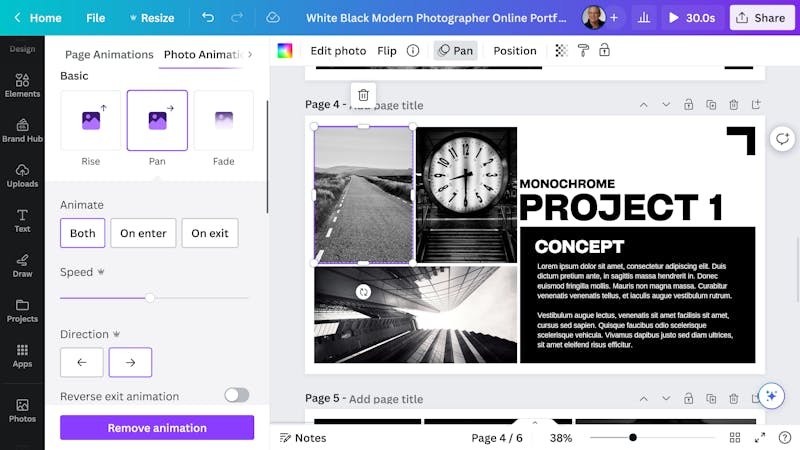Select the Fade animation

(223, 120)
